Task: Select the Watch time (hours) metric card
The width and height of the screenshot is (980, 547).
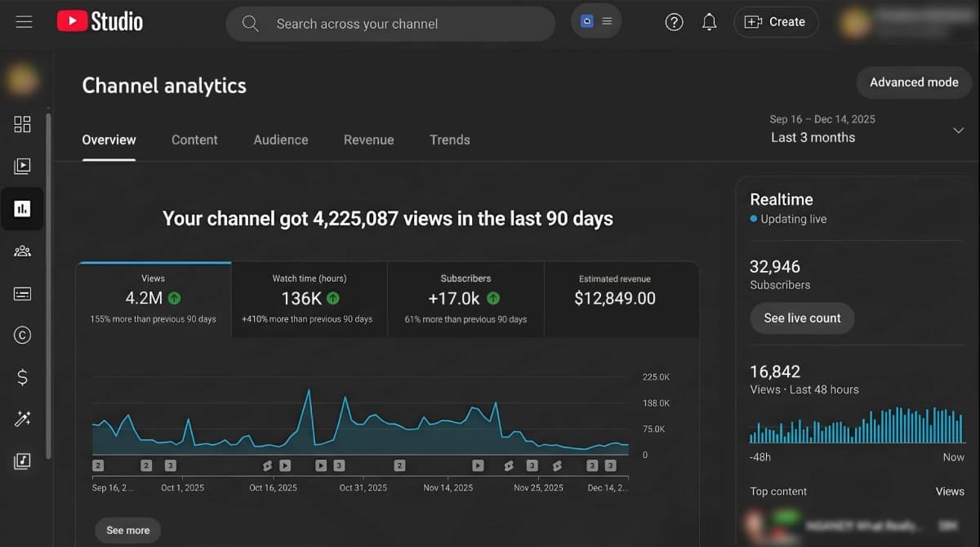Action: pos(309,299)
